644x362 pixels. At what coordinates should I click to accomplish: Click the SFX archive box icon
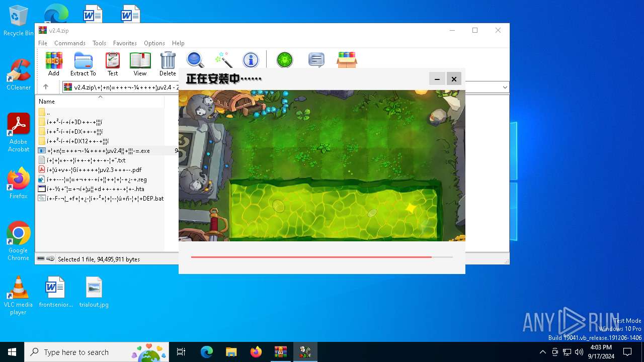point(347,60)
